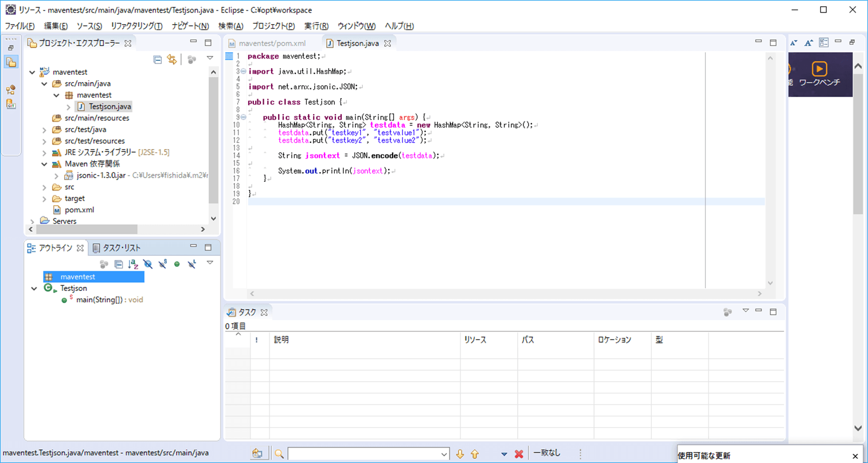Sort tasks by リソース column header
This screenshot has height=463, width=868.
coord(489,340)
